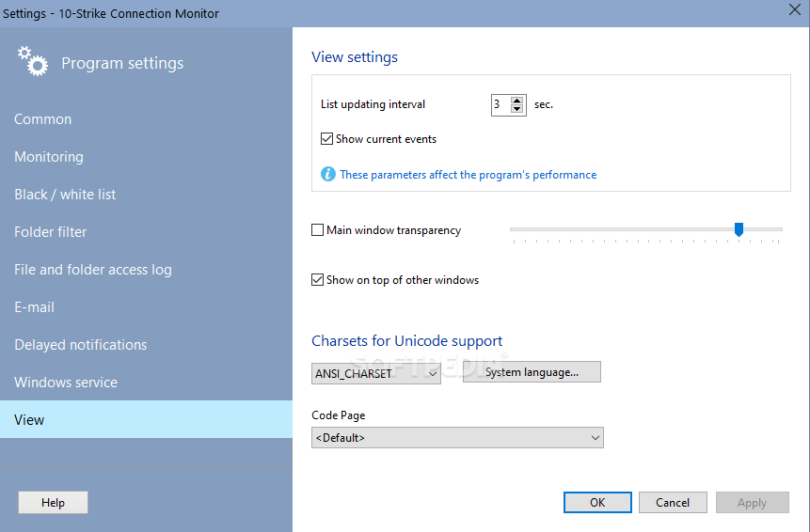Open Folder filter settings
The width and height of the screenshot is (810, 532).
pyautogui.click(x=146, y=232)
